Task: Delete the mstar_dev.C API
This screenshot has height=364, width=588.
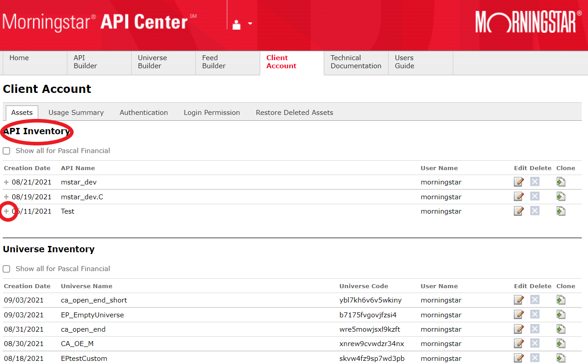Action: tap(535, 197)
